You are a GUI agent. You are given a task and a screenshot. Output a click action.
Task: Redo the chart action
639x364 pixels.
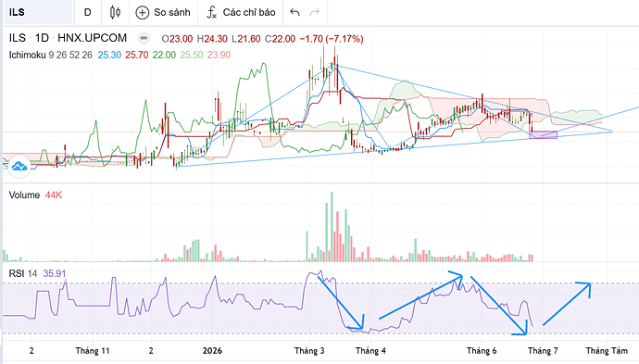314,12
